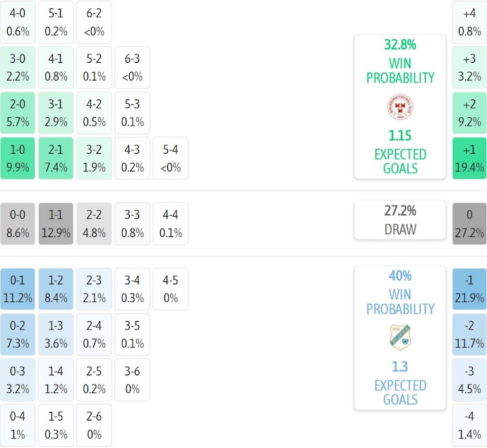Image resolution: width=487 pixels, height=448 pixels.
Task: Select the +4 margin cell
Action: pyautogui.click(x=469, y=22)
